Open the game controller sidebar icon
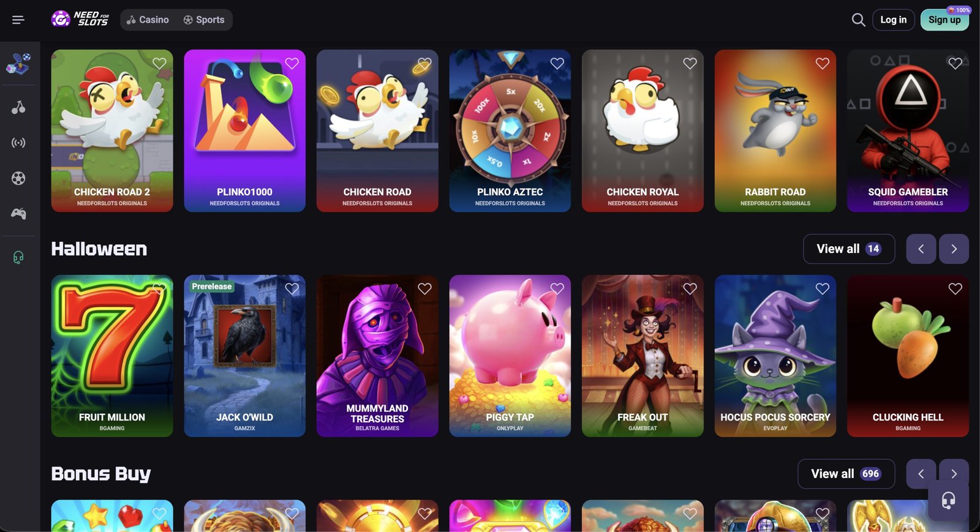980x532 pixels. [x=18, y=214]
